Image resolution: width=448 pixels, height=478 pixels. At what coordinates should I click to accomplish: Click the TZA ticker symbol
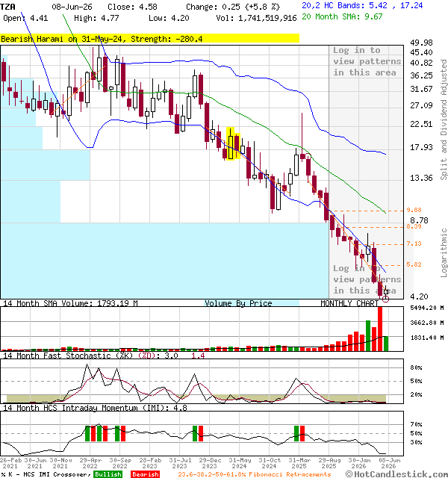(x=7, y=7)
